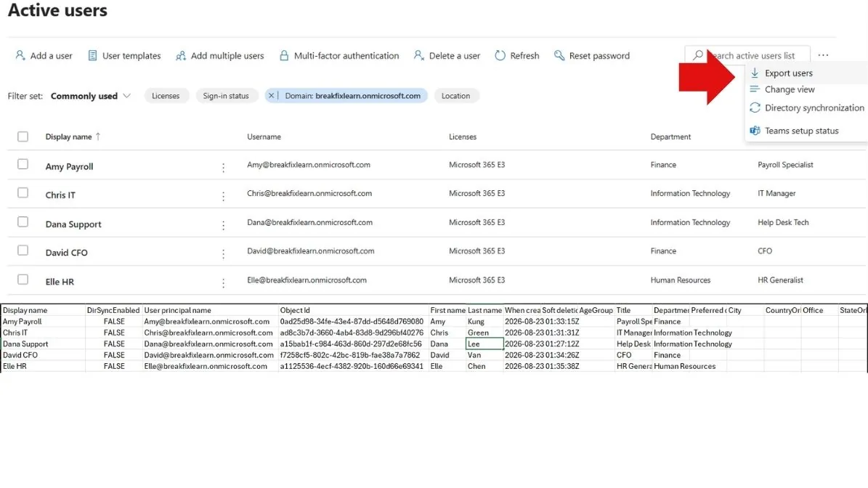The height and width of the screenshot is (488, 868).
Task: Toggle the select all users checkbox
Action: (x=23, y=137)
